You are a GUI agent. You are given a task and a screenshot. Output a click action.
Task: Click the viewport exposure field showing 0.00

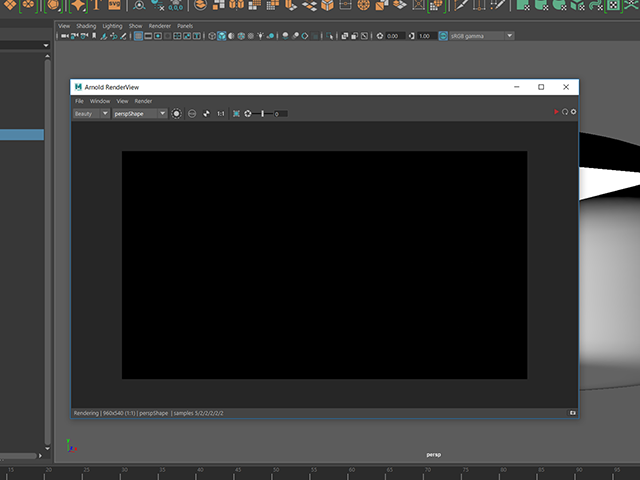pos(395,36)
